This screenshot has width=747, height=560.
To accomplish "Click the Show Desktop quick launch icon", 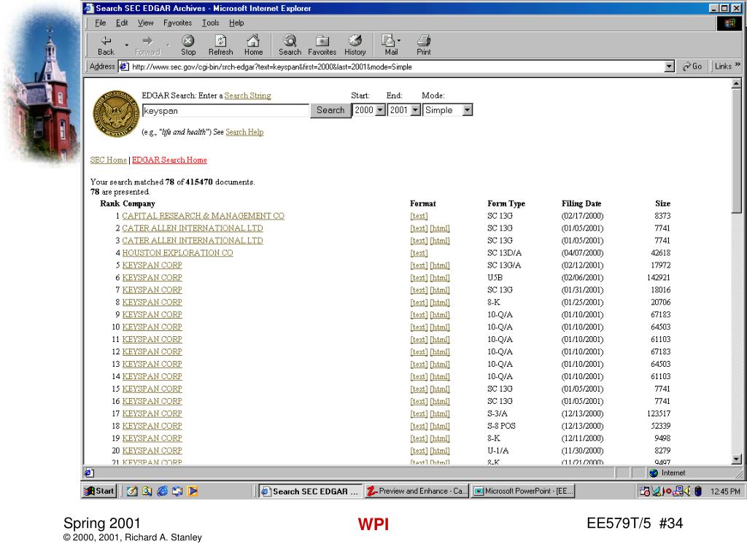I will click(x=132, y=491).
